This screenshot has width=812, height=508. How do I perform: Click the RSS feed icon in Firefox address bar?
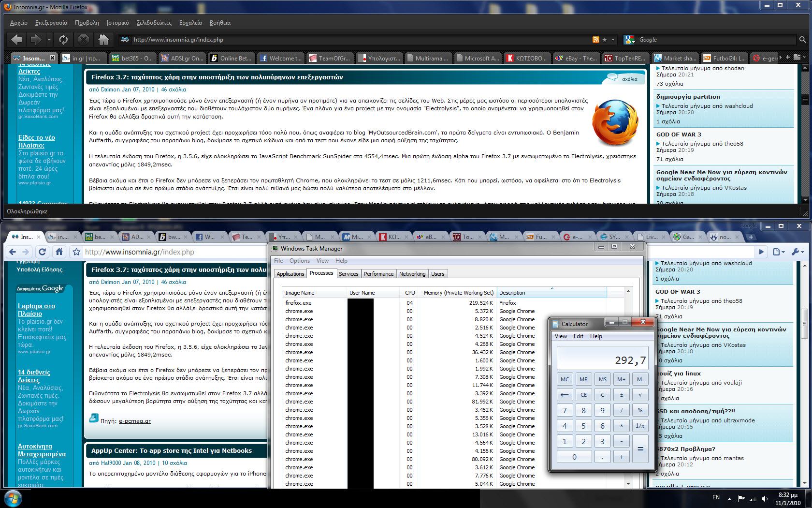596,40
